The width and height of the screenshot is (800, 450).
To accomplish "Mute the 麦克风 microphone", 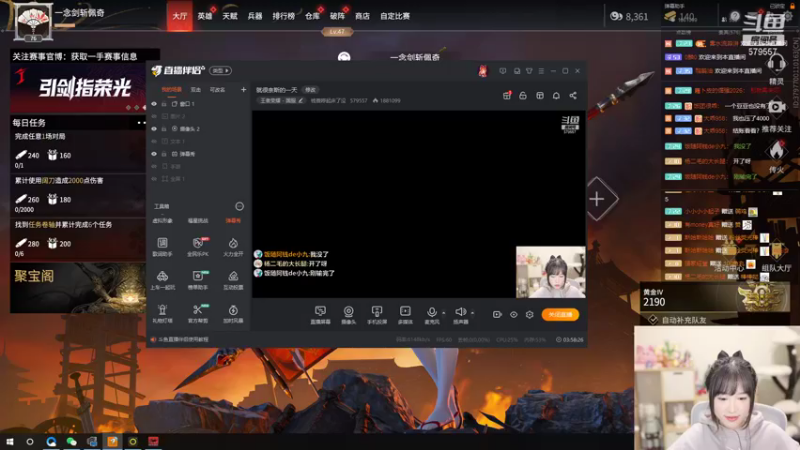I will [432, 315].
